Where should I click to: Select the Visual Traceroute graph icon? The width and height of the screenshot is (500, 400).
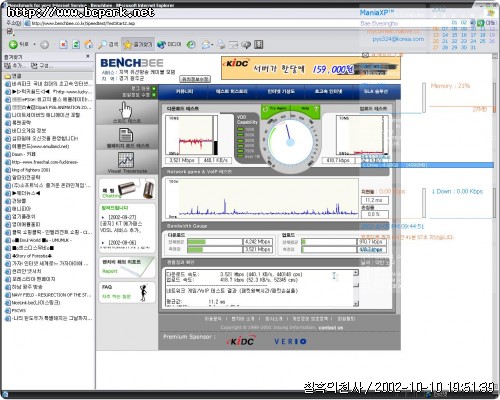coord(127,162)
